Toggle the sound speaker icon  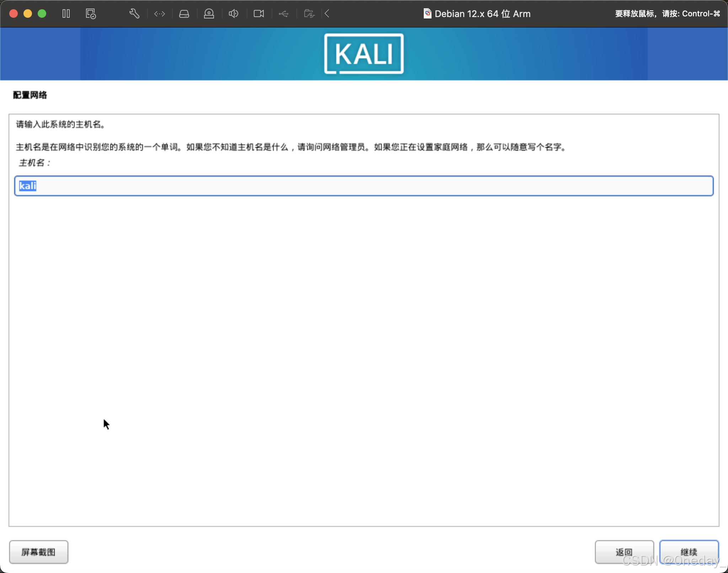point(234,14)
